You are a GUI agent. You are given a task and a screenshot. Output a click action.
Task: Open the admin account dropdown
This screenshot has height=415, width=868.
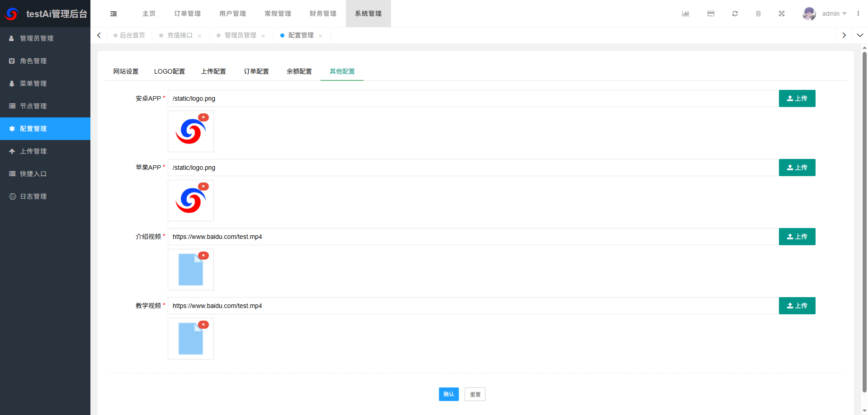click(x=831, y=14)
